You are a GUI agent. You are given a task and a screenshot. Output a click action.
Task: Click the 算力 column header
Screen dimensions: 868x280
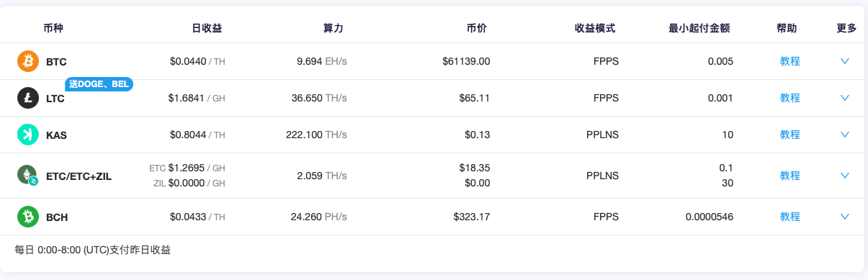[334, 29]
